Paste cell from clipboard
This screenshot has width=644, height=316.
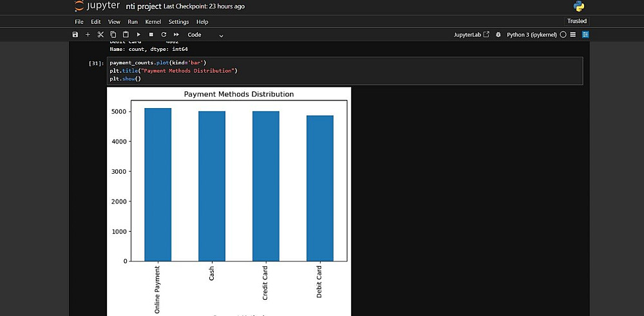coord(126,35)
